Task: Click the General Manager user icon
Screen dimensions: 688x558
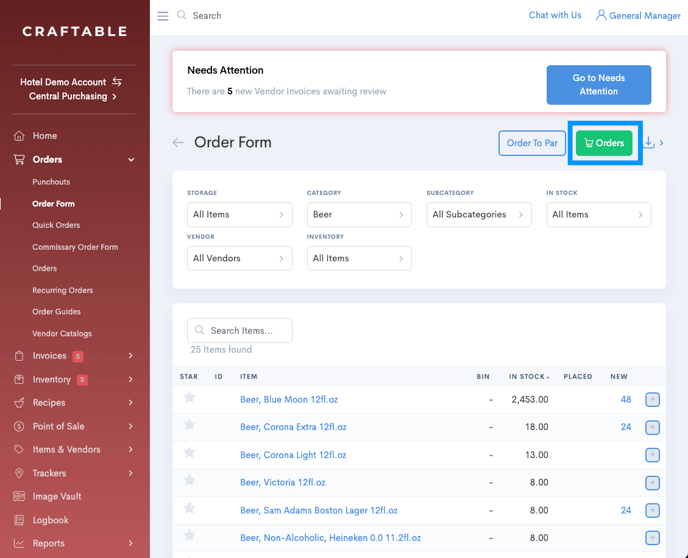Action: click(x=601, y=15)
